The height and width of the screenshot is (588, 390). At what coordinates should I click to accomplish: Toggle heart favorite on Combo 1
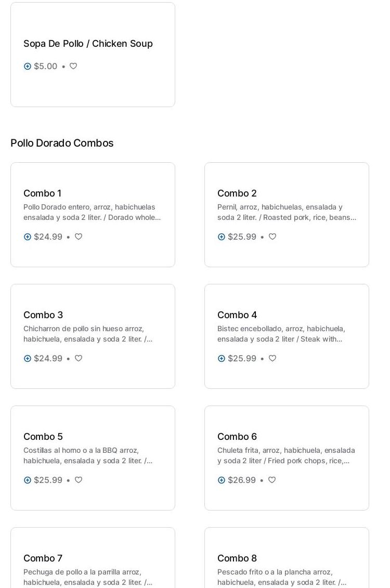(x=79, y=237)
